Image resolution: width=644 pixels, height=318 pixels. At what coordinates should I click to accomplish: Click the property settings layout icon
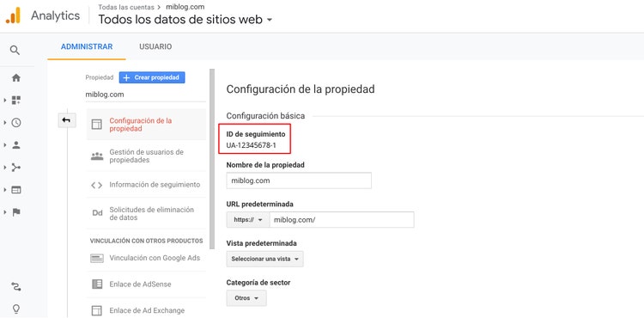coord(97,125)
